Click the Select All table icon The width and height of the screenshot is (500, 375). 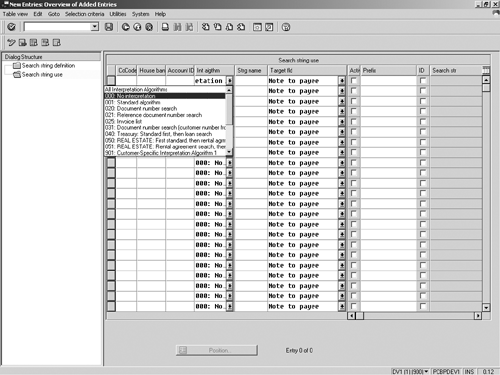(x=34, y=43)
